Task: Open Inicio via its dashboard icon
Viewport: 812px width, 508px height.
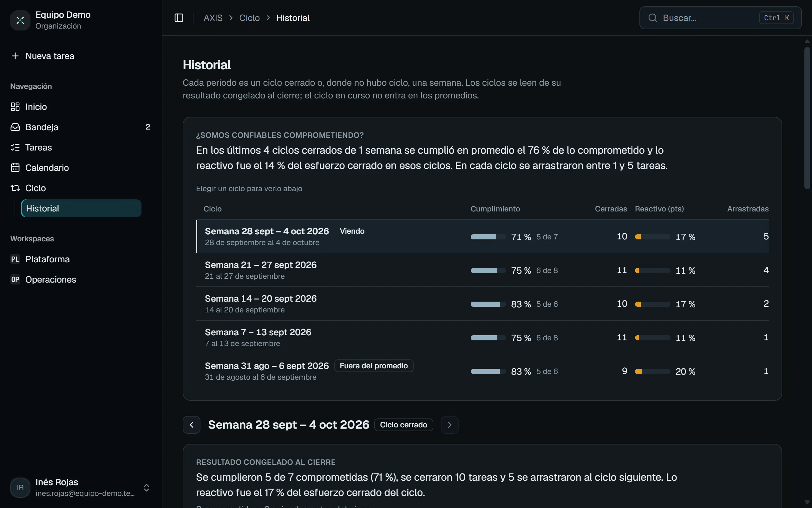Action: coord(15,107)
